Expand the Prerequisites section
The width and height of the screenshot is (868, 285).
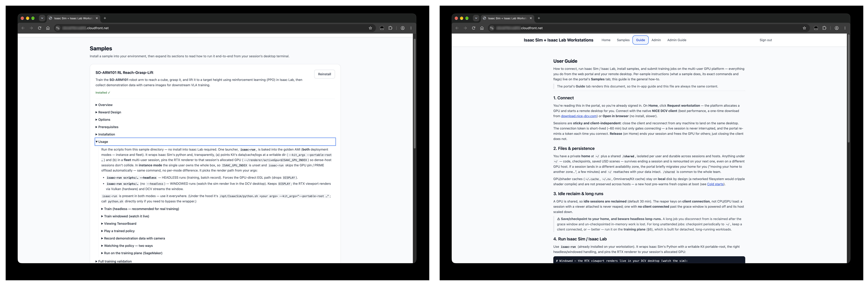click(107, 127)
